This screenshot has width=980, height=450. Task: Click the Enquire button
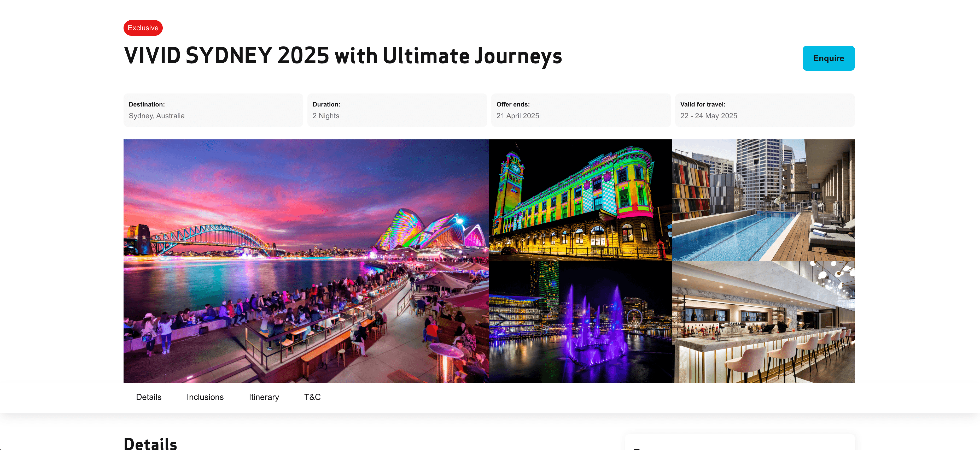[x=828, y=58]
